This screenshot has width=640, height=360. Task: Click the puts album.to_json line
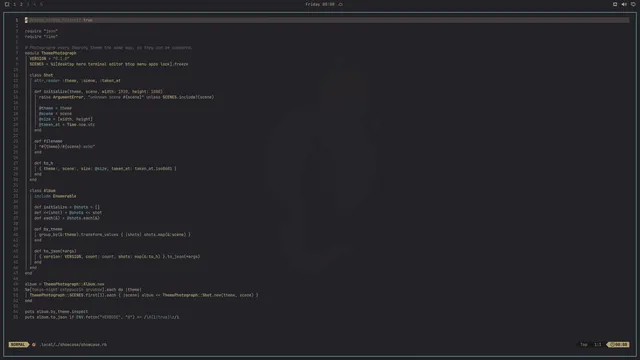click(x=102, y=317)
